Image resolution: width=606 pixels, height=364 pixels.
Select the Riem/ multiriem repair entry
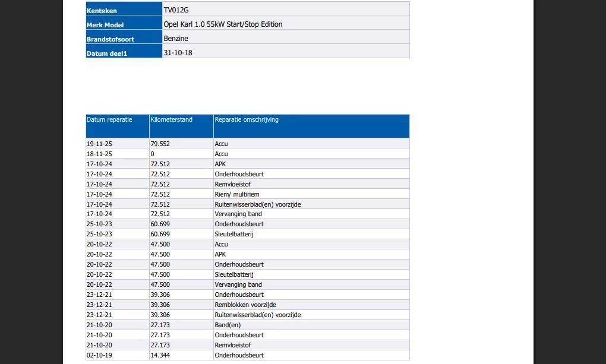point(237,194)
